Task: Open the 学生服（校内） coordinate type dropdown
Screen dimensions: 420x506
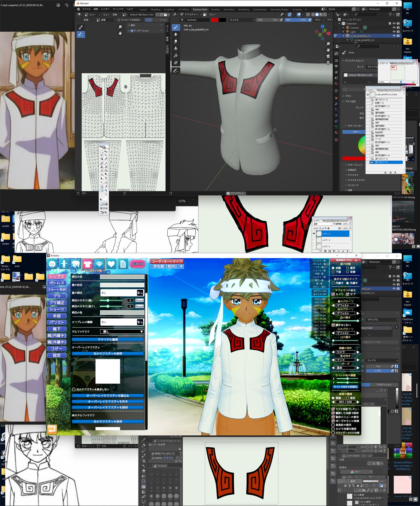Action: pos(167,266)
